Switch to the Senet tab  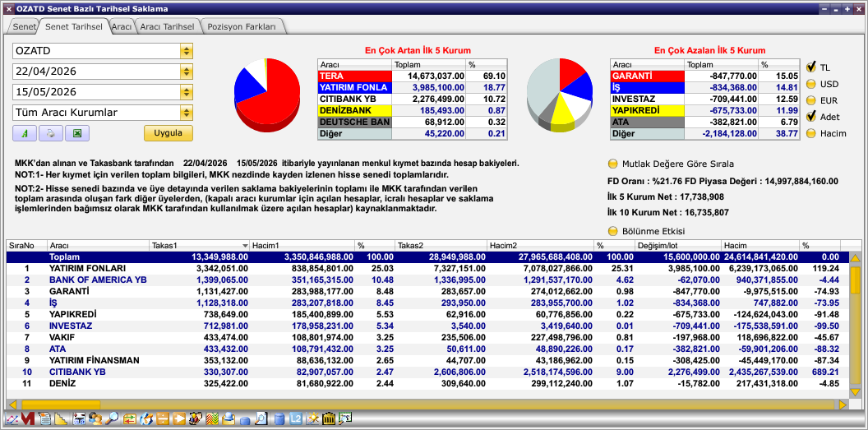click(x=24, y=26)
